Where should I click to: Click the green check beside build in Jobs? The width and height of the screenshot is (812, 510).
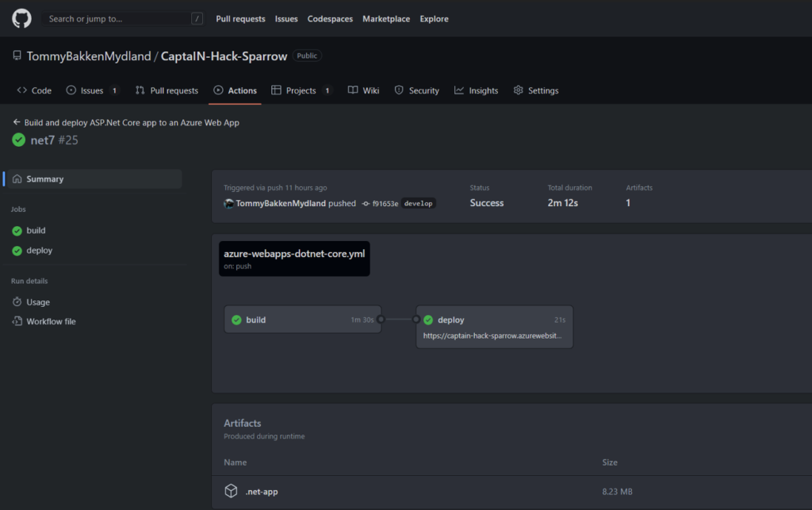pyautogui.click(x=17, y=231)
